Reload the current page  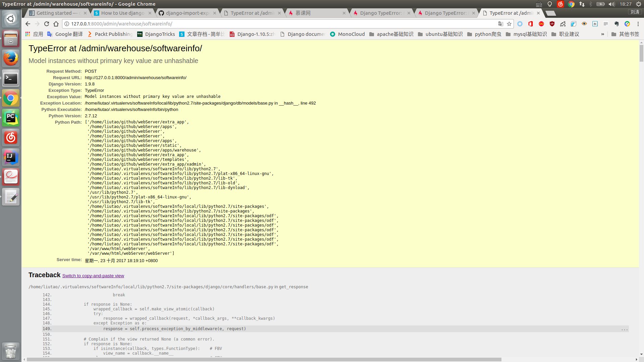click(x=46, y=24)
